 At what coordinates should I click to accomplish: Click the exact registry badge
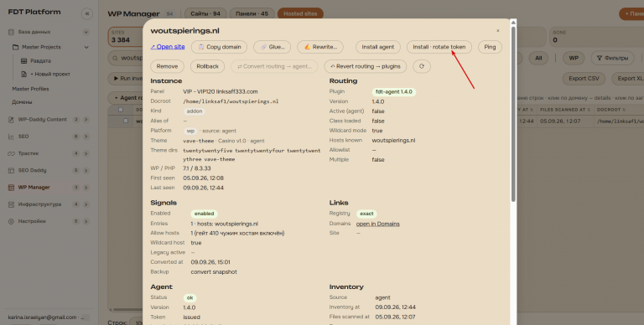[x=366, y=214]
